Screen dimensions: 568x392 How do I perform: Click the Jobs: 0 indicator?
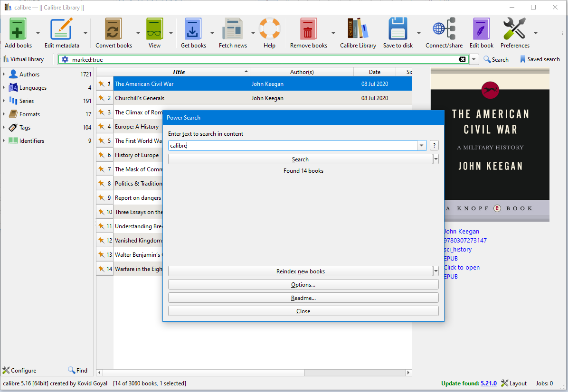tap(544, 383)
